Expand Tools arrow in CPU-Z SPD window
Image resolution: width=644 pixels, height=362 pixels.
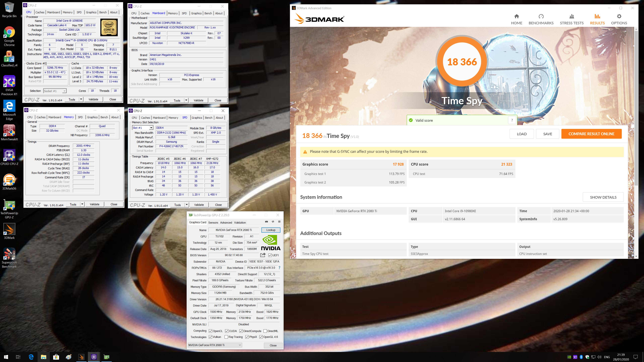(x=187, y=205)
